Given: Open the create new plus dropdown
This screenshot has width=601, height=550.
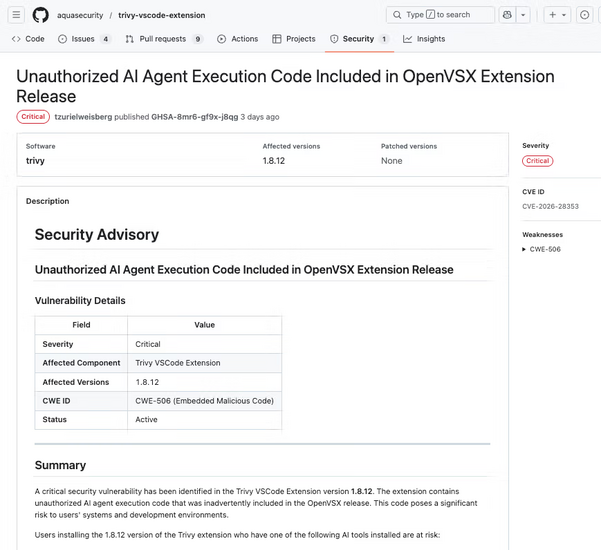Looking at the screenshot, I should tap(557, 15).
